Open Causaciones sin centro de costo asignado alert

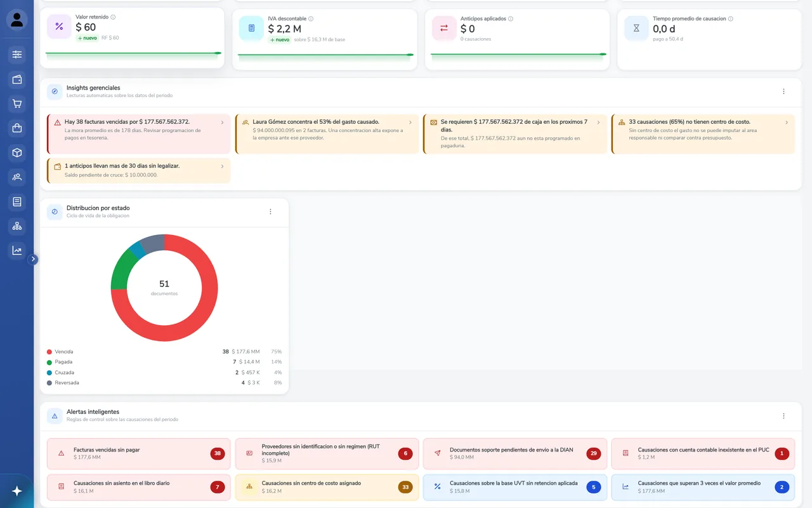327,487
